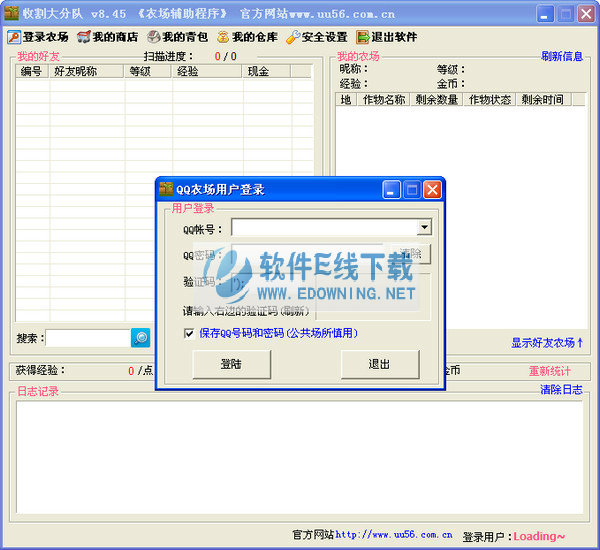Open official website link www.uu56.com.cn

click(394, 535)
